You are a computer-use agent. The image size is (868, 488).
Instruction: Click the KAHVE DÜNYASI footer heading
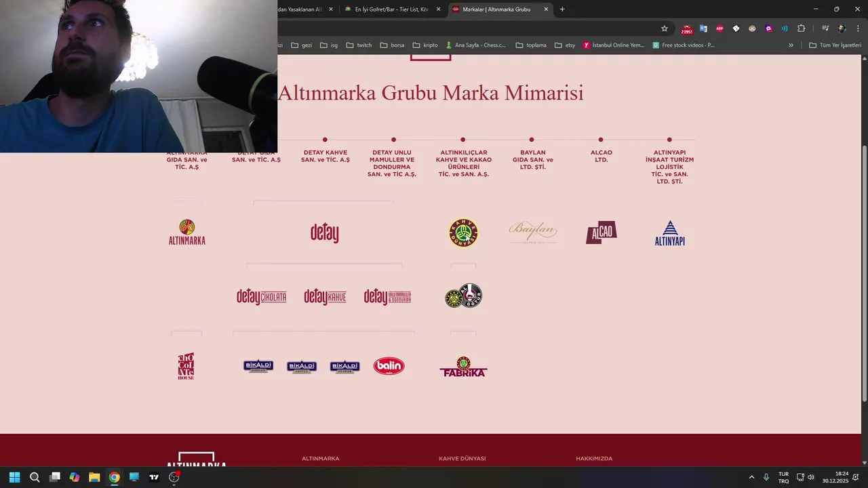click(462, 459)
